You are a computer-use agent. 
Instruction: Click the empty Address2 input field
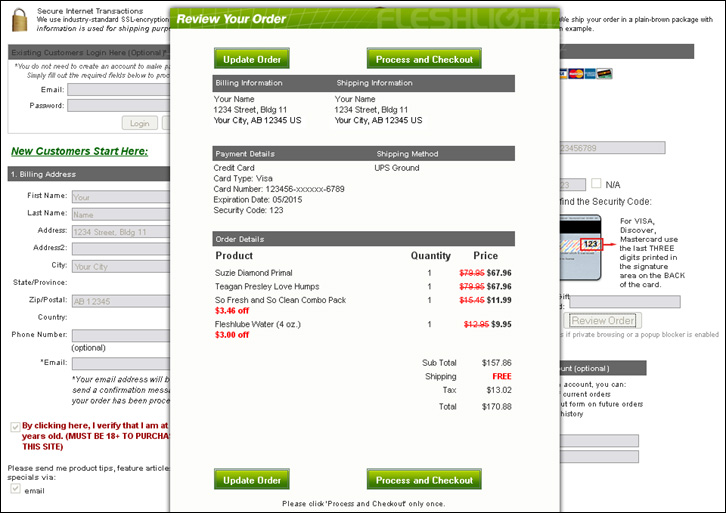pos(121,249)
